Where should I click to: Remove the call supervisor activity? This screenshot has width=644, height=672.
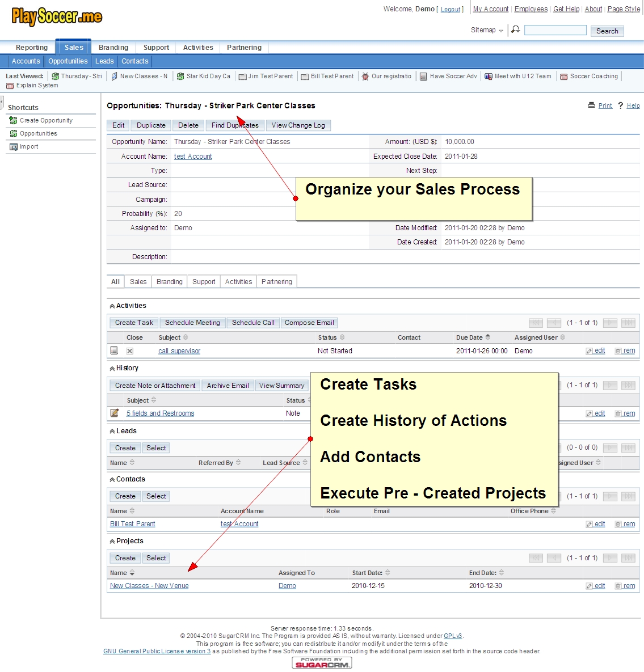[x=625, y=350]
